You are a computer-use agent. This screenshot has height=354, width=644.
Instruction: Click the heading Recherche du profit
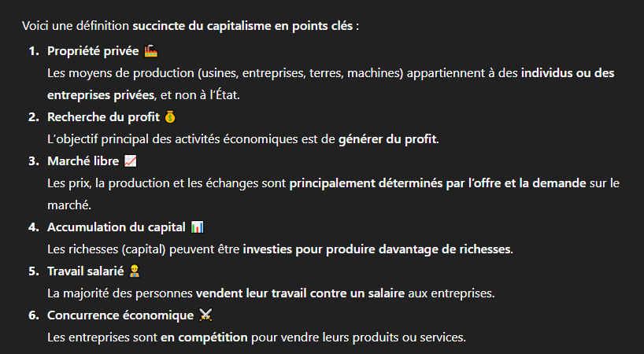103,117
